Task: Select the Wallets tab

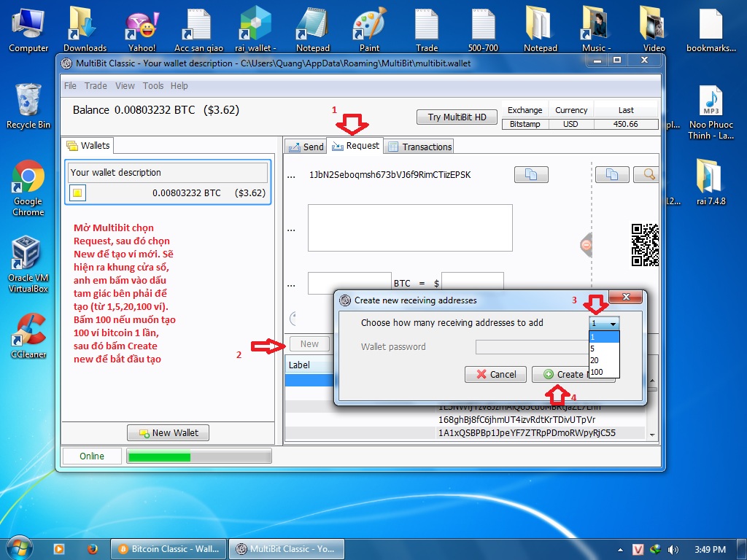Action: 88,145
